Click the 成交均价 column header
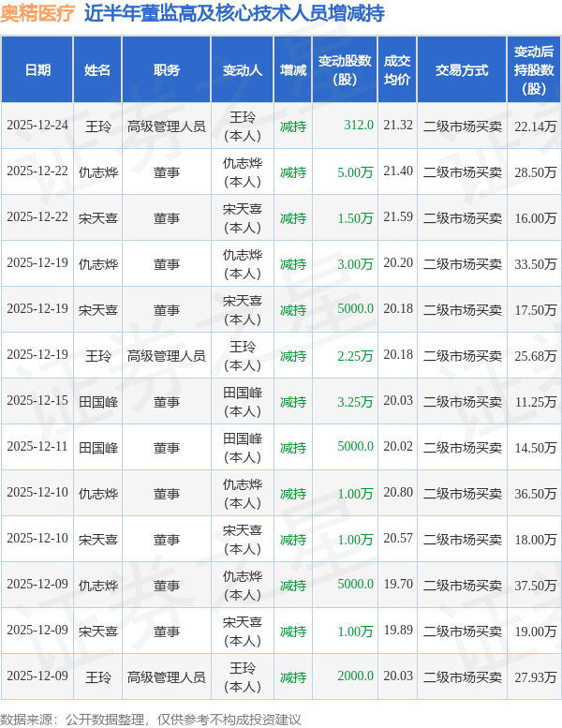 (397, 70)
